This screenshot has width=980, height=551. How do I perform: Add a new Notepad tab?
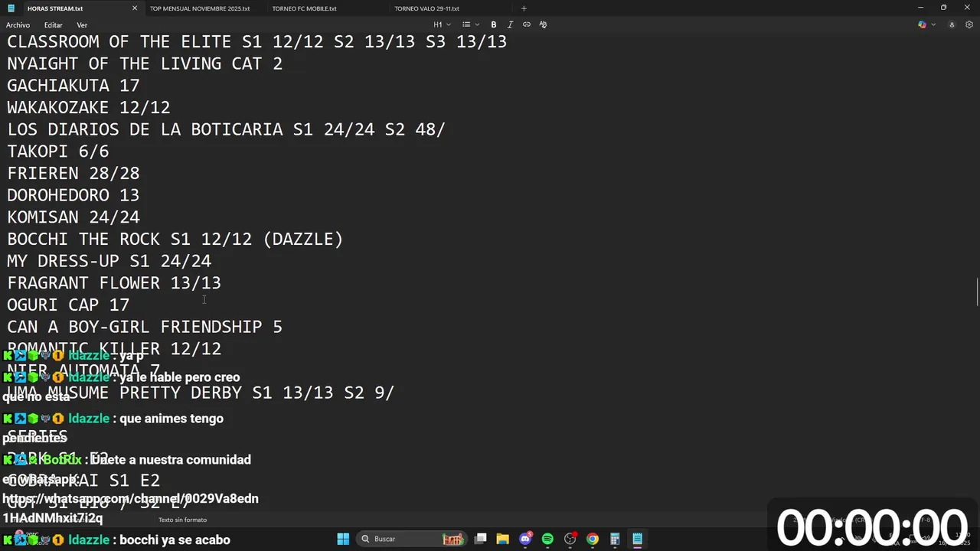point(524,8)
